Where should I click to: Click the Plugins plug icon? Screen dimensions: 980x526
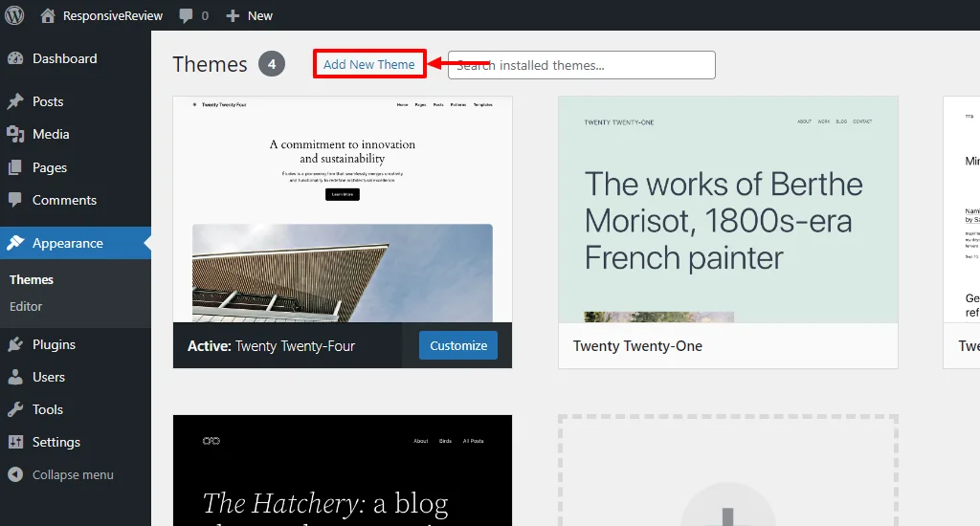click(15, 344)
